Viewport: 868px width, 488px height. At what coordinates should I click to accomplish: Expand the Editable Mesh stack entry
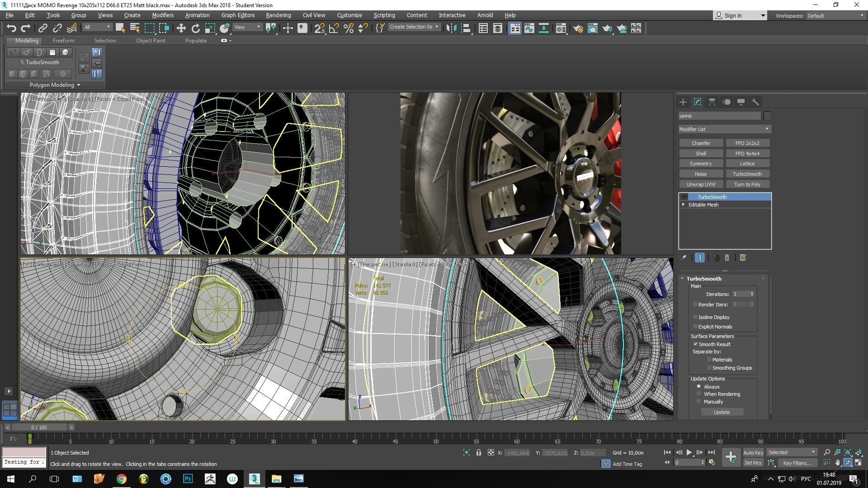[684, 205]
